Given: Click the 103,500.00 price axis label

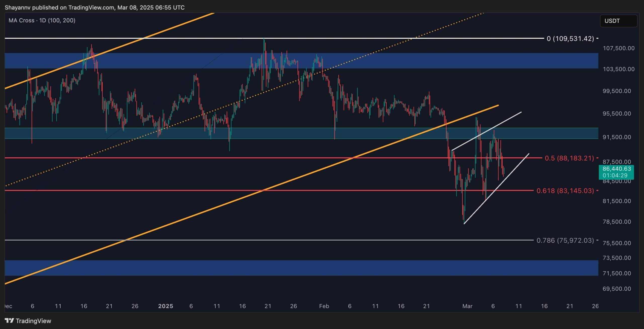Looking at the screenshot, I should [x=619, y=69].
